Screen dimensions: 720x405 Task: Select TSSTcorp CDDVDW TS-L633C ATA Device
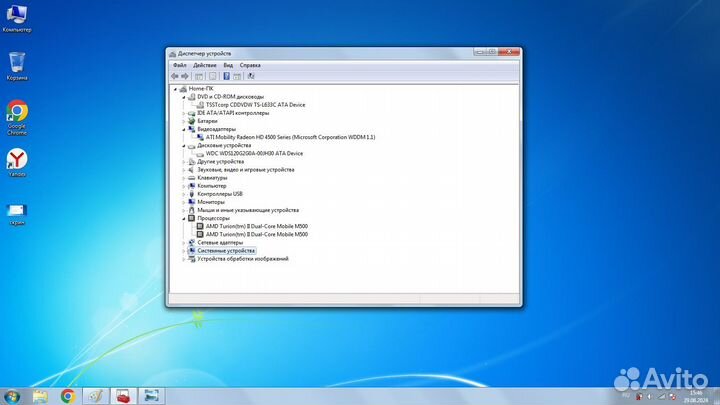click(255, 105)
